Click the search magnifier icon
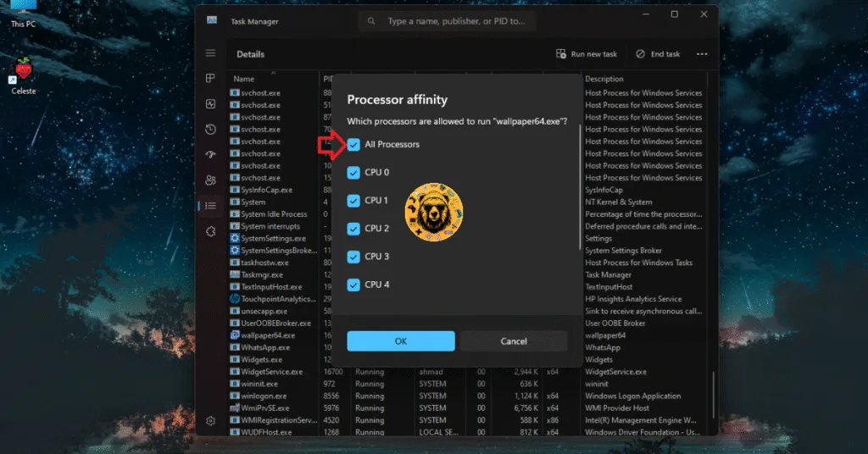The height and width of the screenshot is (454, 868). (x=371, y=21)
